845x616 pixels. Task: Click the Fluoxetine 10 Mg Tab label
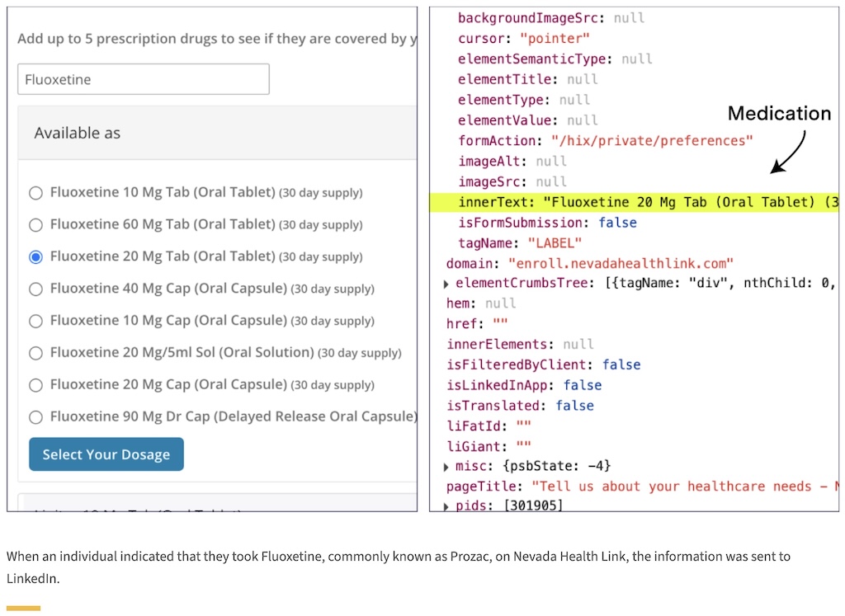pos(206,192)
